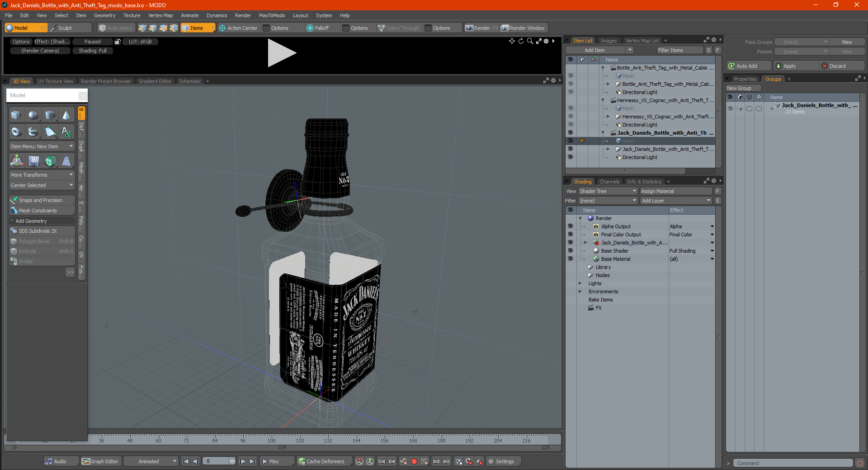The width and height of the screenshot is (868, 470).
Task: Go to first frame
Action: pos(185,461)
